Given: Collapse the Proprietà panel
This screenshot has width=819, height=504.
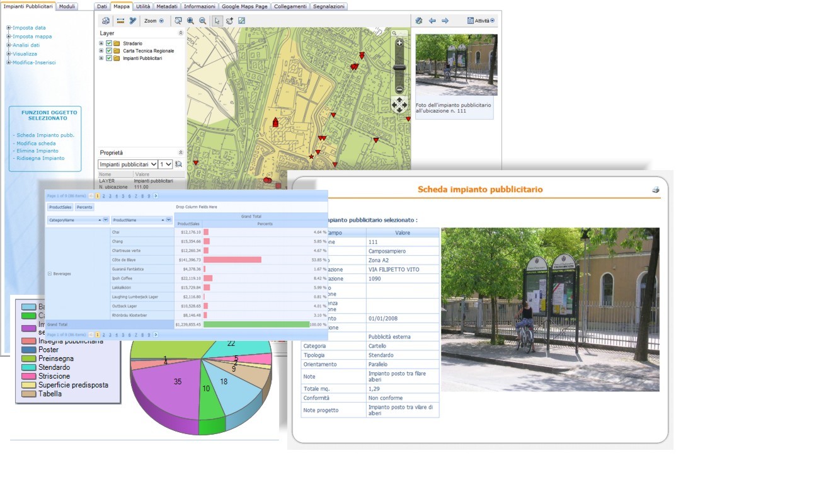Looking at the screenshot, I should (x=181, y=152).
